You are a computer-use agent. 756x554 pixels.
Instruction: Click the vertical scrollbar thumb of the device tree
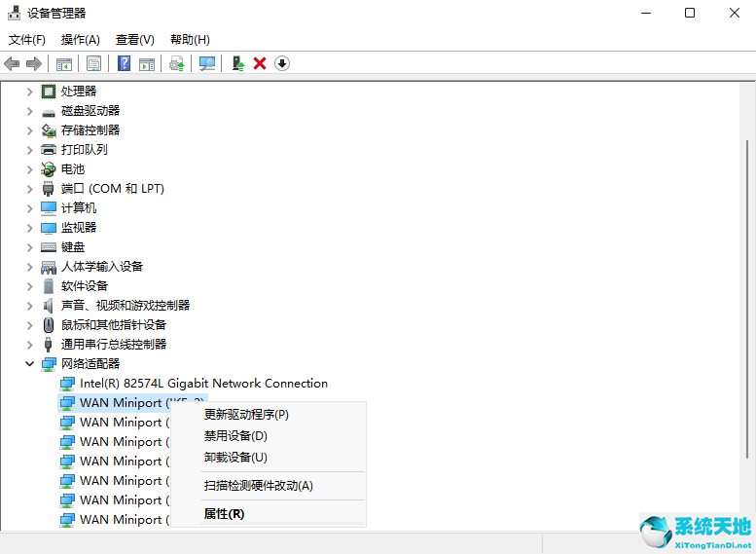(x=747, y=299)
